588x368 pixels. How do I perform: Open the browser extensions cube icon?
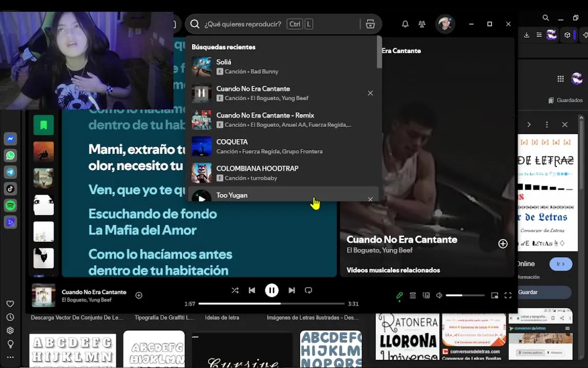click(568, 35)
